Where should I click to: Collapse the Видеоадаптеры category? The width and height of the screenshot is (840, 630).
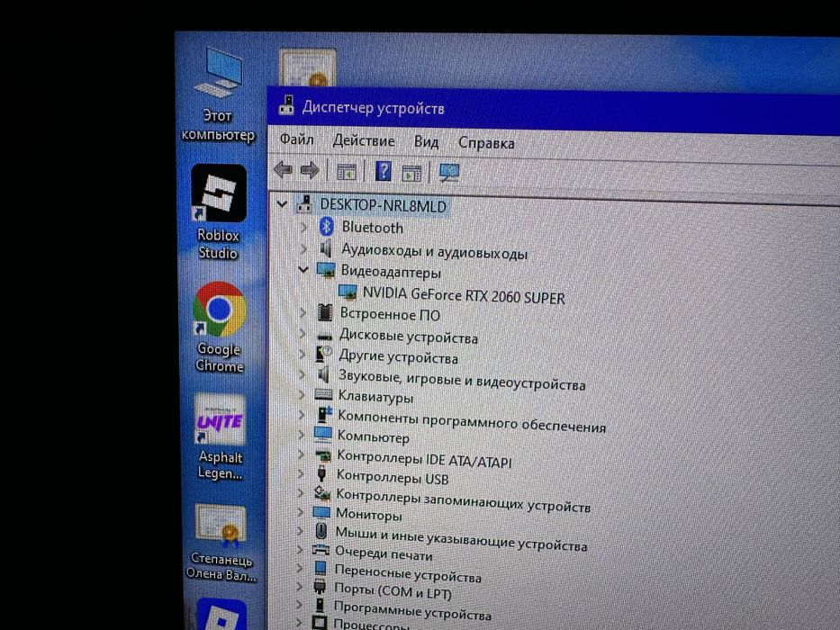coord(303,269)
